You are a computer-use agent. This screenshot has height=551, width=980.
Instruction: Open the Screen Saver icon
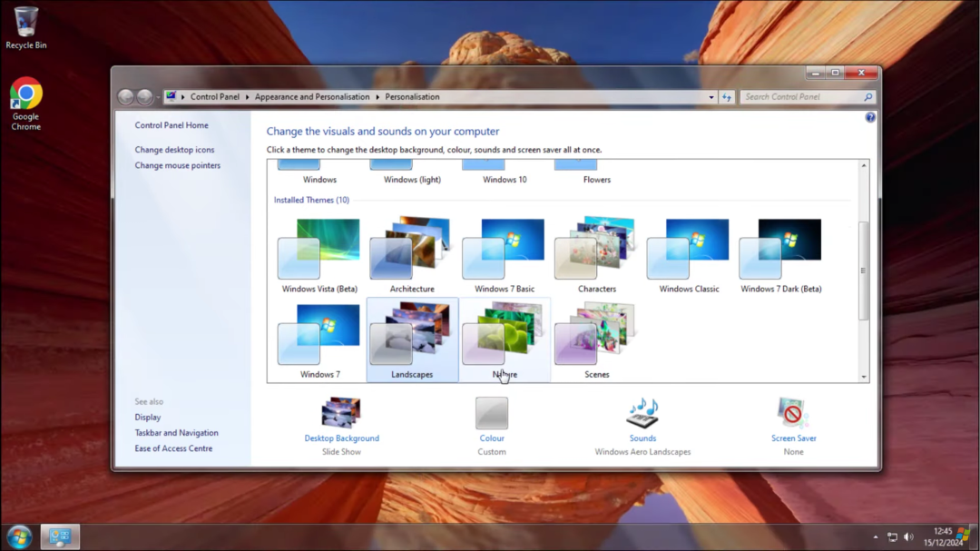[x=793, y=414]
